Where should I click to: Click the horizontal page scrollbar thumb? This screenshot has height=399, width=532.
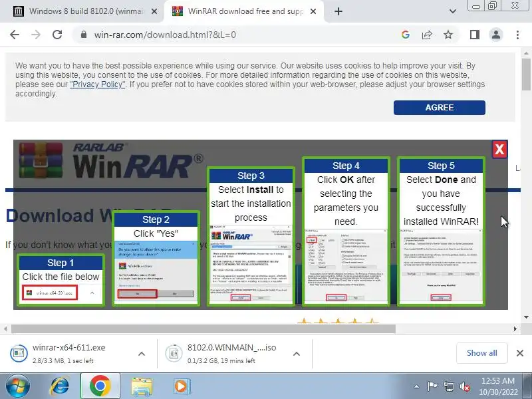tap(203, 329)
